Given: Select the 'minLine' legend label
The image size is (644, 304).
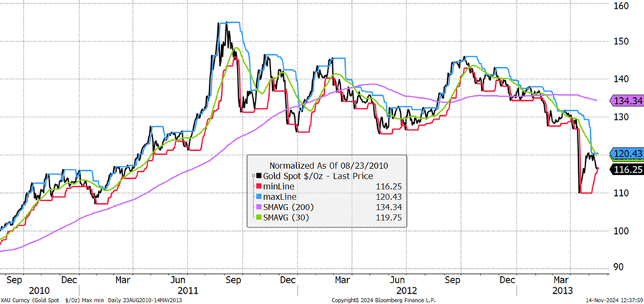Looking at the screenshot, I should tap(279, 187).
